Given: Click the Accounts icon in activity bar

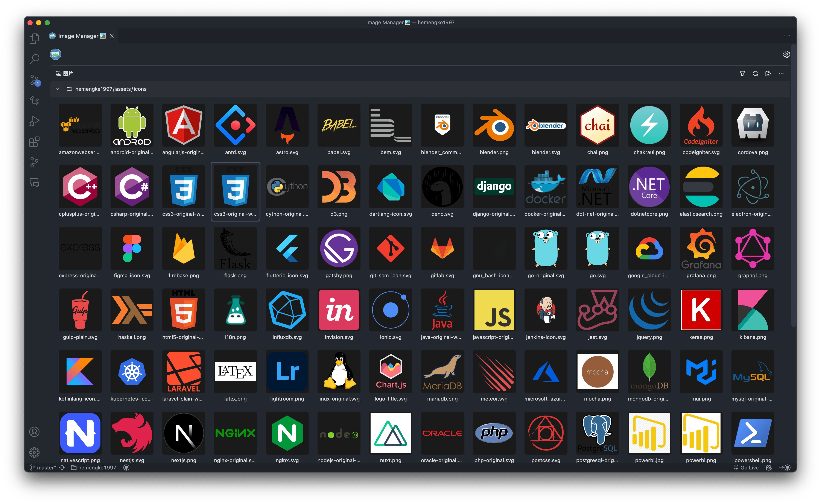Looking at the screenshot, I should [x=34, y=432].
